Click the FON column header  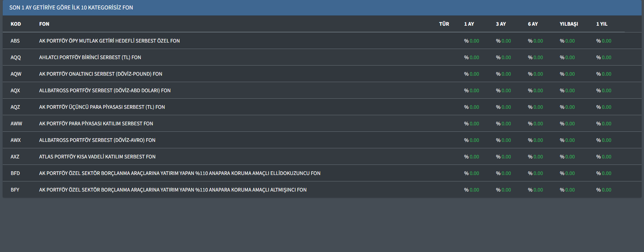pos(44,24)
